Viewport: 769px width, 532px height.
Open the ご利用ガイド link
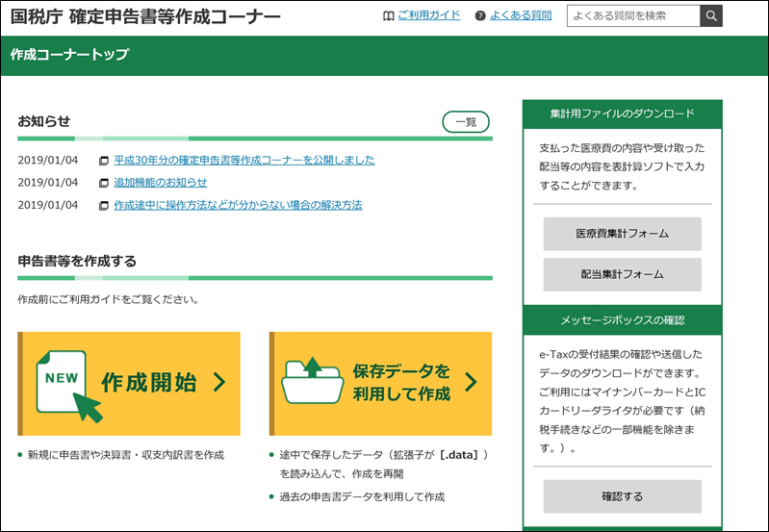(428, 16)
